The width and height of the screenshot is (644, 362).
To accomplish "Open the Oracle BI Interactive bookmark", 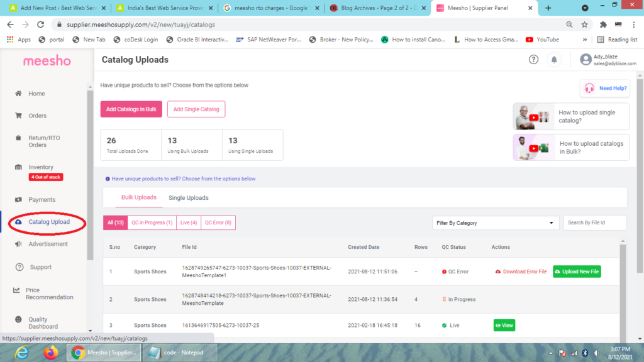I will pyautogui.click(x=197, y=40).
